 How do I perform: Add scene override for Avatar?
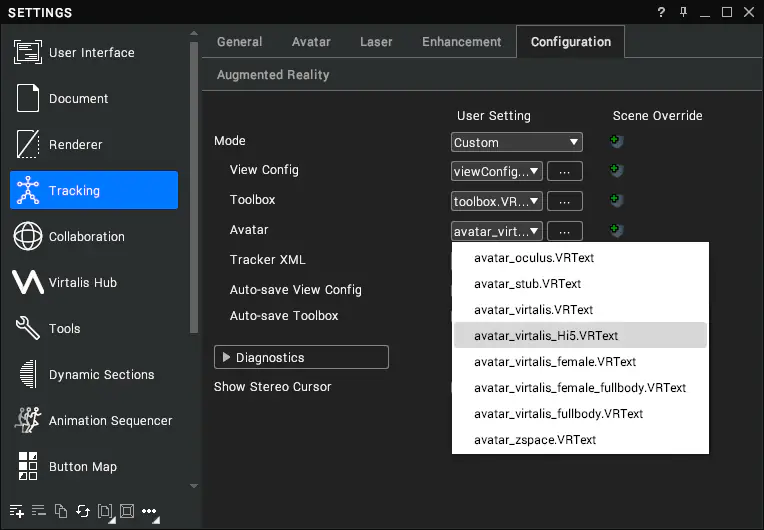point(616,230)
